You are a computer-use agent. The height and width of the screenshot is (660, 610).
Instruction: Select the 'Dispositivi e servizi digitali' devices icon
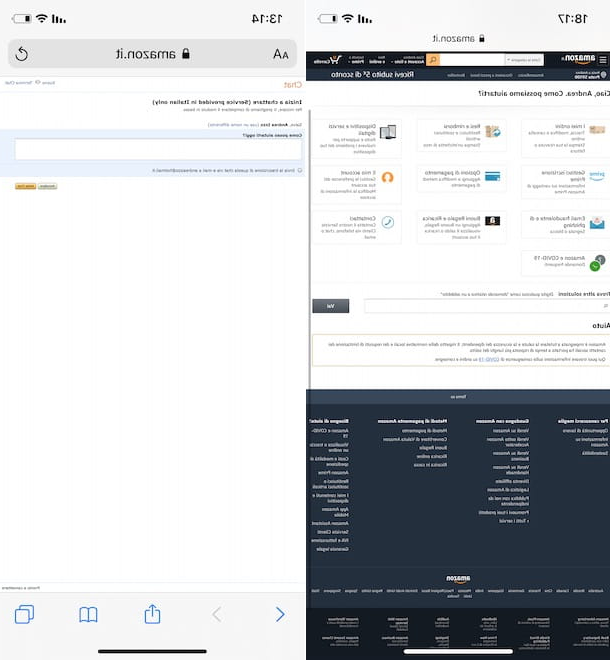pyautogui.click(x=388, y=132)
